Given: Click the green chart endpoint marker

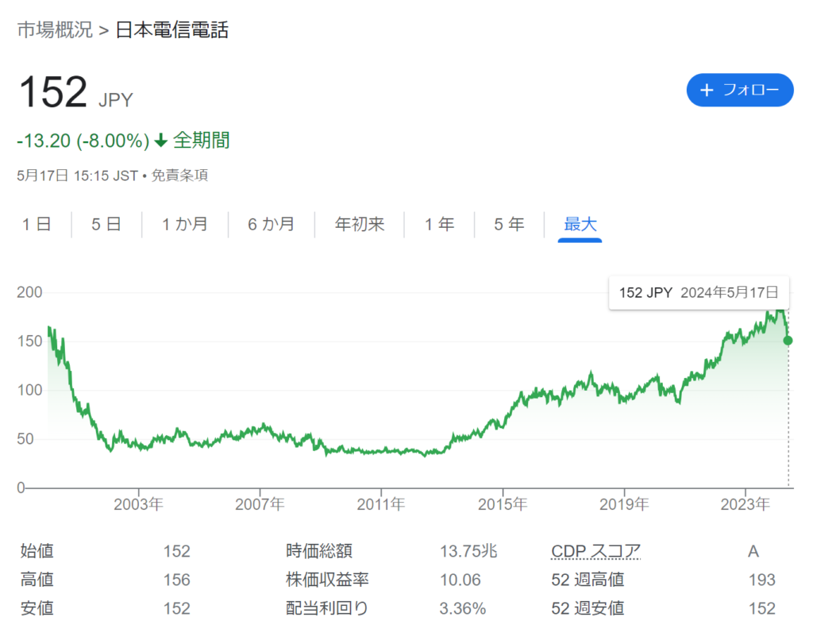Looking at the screenshot, I should pos(788,341).
